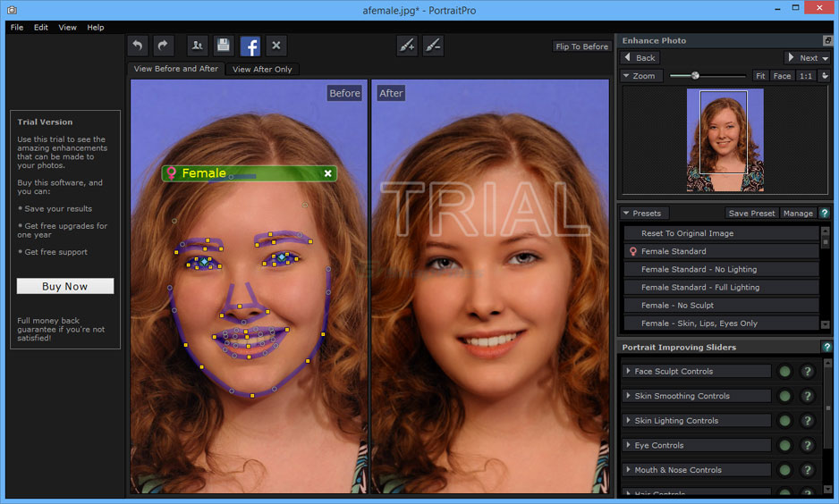The height and width of the screenshot is (504, 839).
Task: Click the Save floppy disk icon
Action: (224, 46)
